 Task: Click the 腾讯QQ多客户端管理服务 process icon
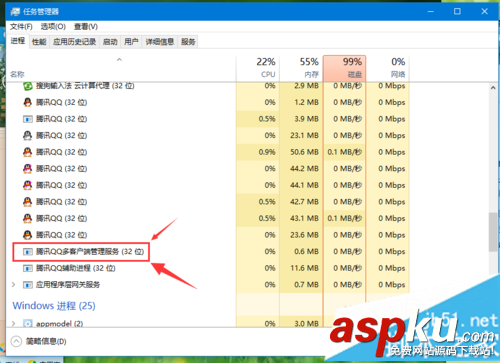click(x=27, y=252)
